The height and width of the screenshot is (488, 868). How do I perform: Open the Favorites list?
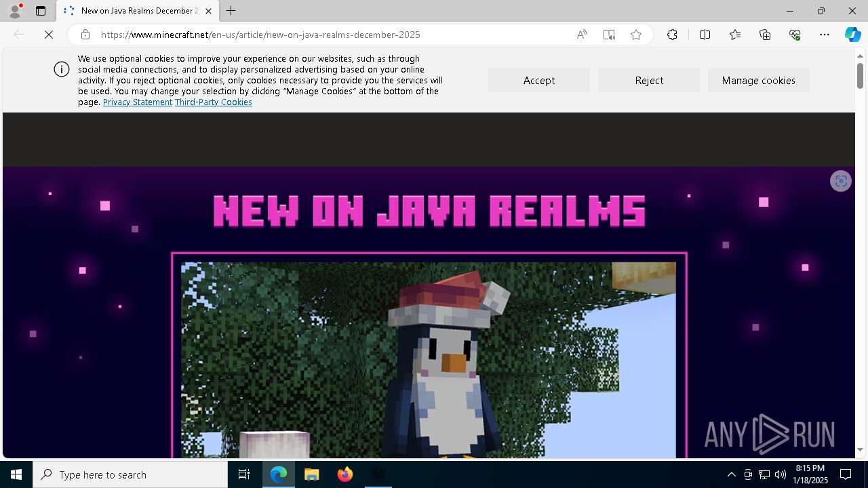735,35
